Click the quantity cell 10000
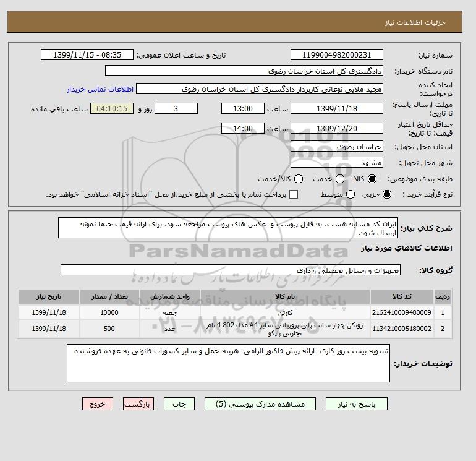 pos(109,312)
